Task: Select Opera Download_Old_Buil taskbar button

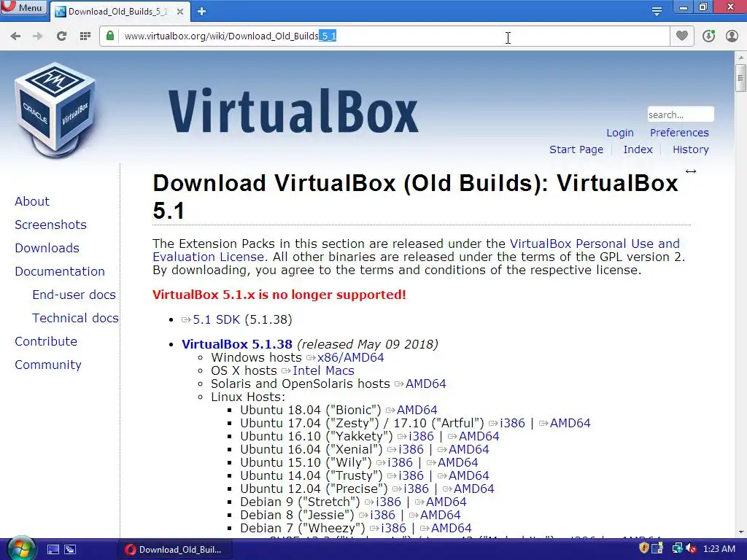Action: pos(174,550)
